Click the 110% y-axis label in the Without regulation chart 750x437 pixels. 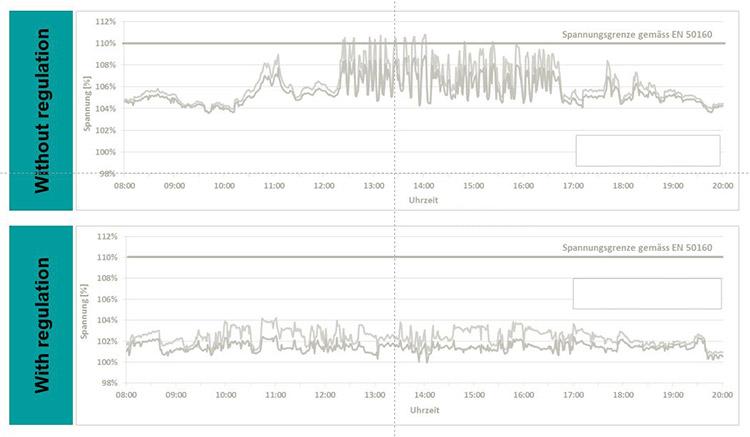(x=106, y=43)
